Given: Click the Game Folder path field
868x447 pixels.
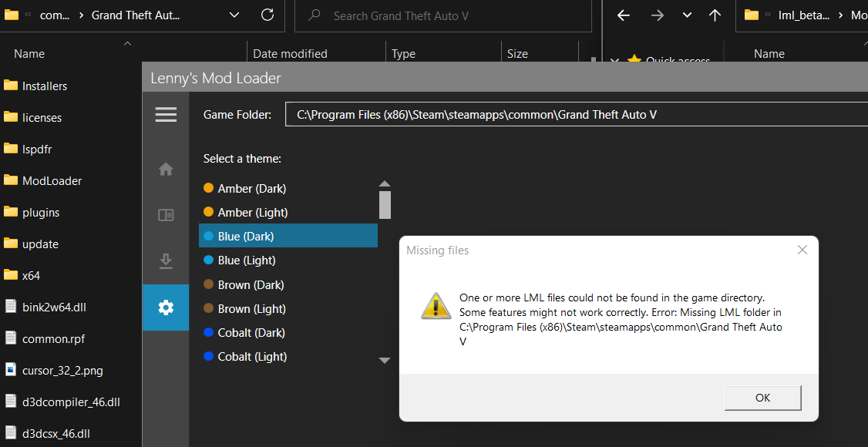Looking at the screenshot, I should [x=577, y=115].
